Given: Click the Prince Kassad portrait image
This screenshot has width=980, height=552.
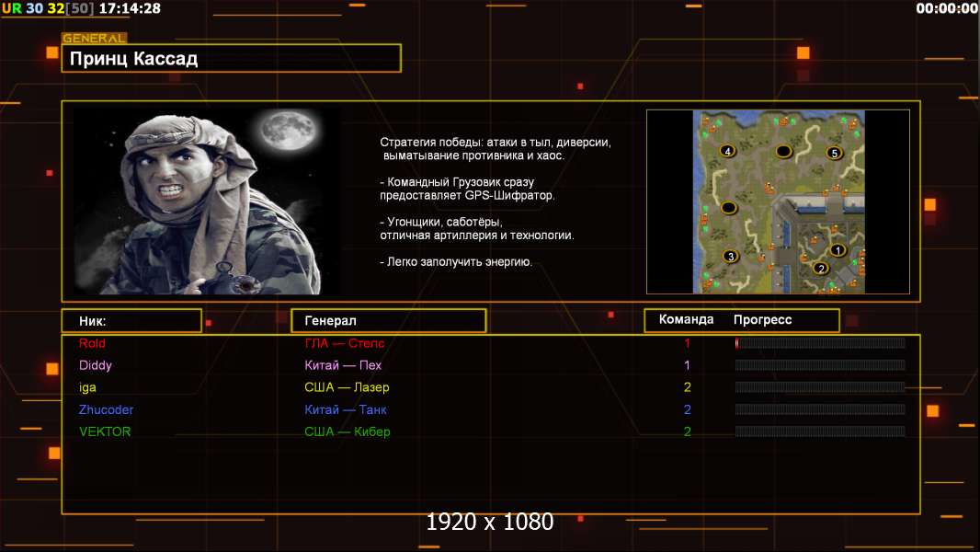Looking at the screenshot, I should tap(204, 202).
